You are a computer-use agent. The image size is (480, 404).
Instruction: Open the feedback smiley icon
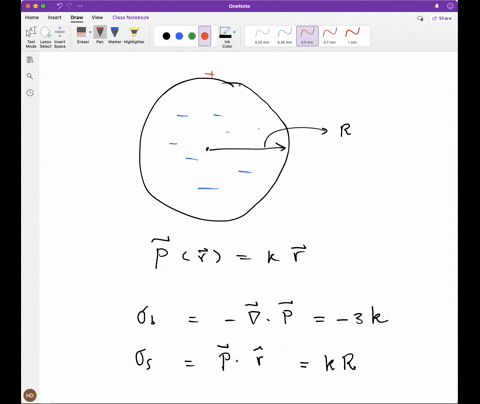[x=450, y=6]
